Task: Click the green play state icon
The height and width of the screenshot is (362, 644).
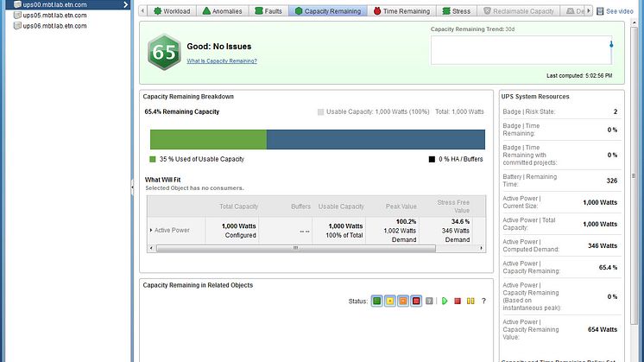Action: 445,302
